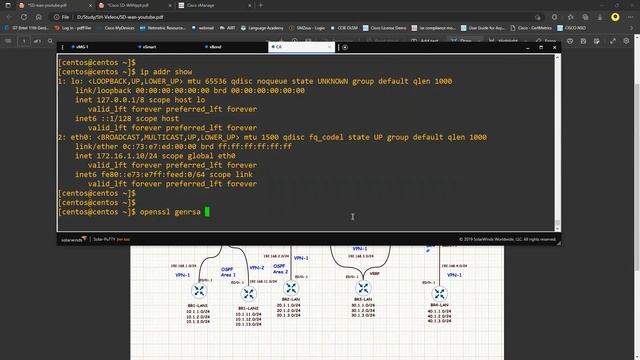Viewport: 640px width, 360px height.
Task: Open the Cisco MyDevices bookmark
Action: click(x=116, y=28)
